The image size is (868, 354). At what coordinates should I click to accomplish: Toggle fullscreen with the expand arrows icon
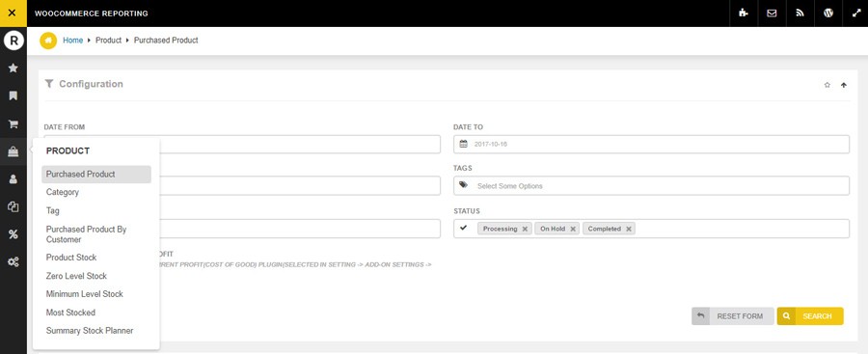click(x=855, y=14)
